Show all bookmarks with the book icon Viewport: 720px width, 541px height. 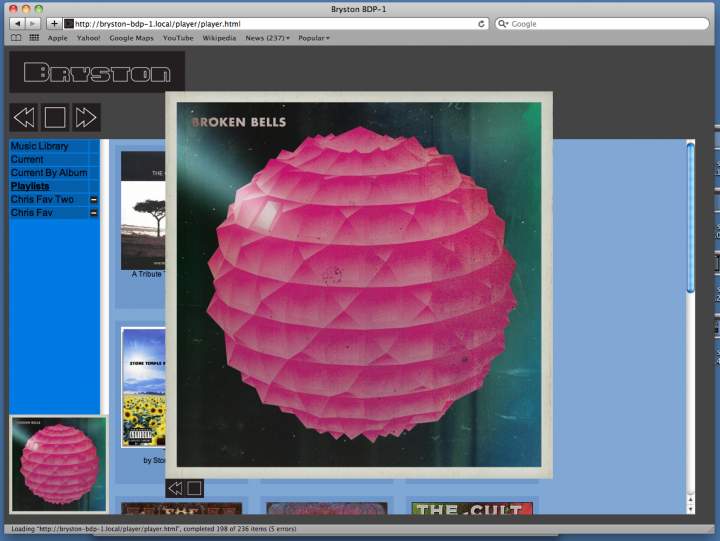click(16, 38)
